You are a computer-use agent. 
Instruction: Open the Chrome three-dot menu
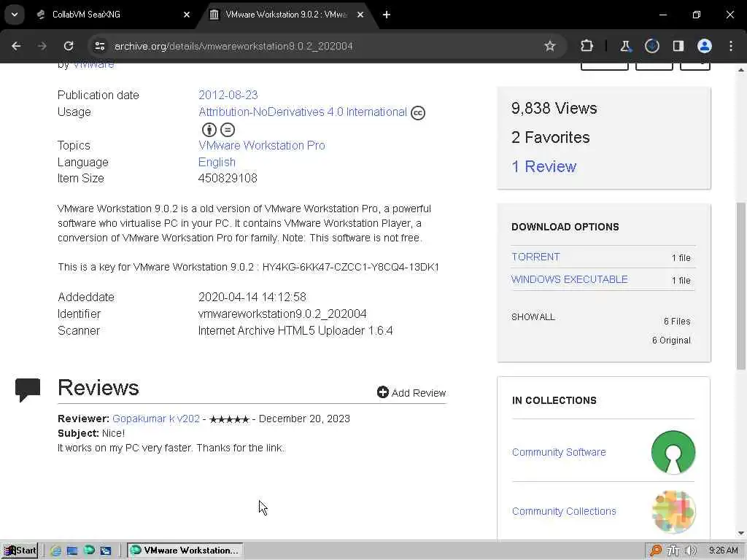731,46
